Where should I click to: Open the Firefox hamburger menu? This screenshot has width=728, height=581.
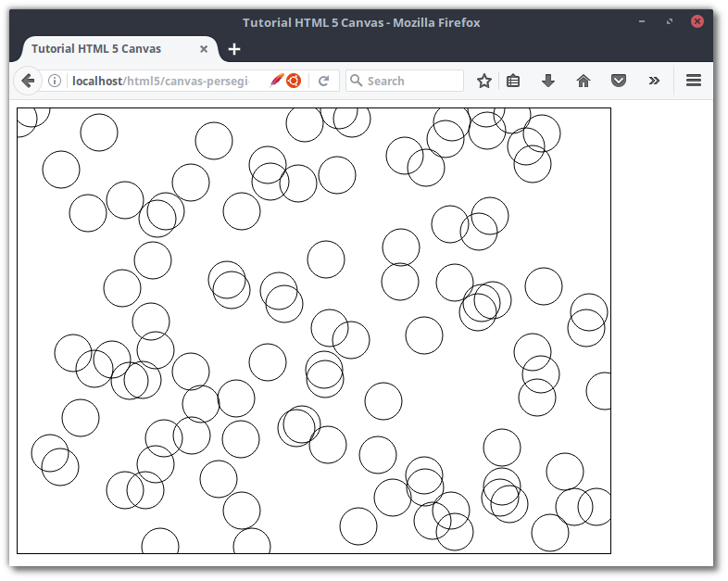(693, 81)
